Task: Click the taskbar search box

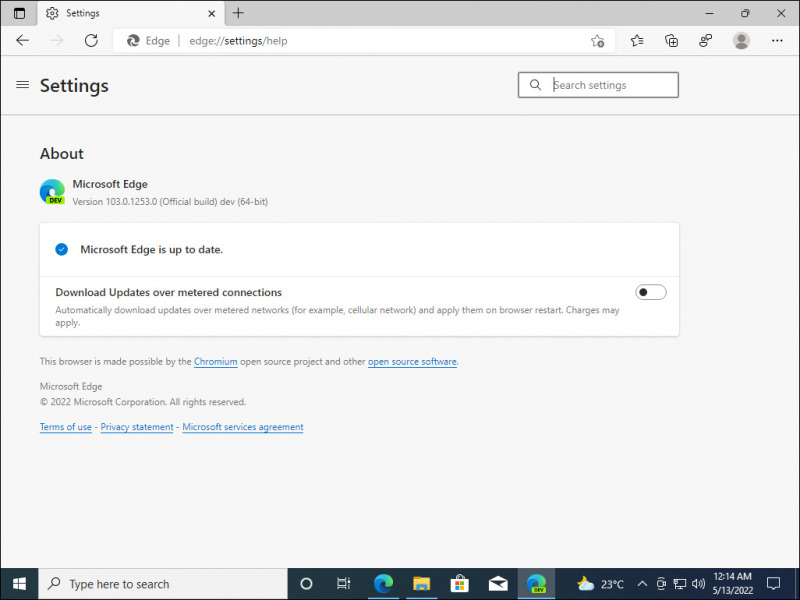Action: [x=163, y=584]
